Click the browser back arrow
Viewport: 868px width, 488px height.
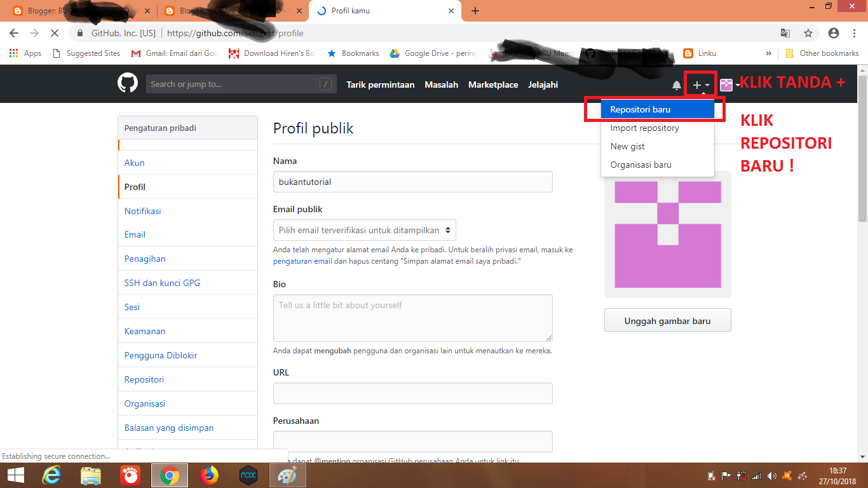pyautogui.click(x=13, y=32)
